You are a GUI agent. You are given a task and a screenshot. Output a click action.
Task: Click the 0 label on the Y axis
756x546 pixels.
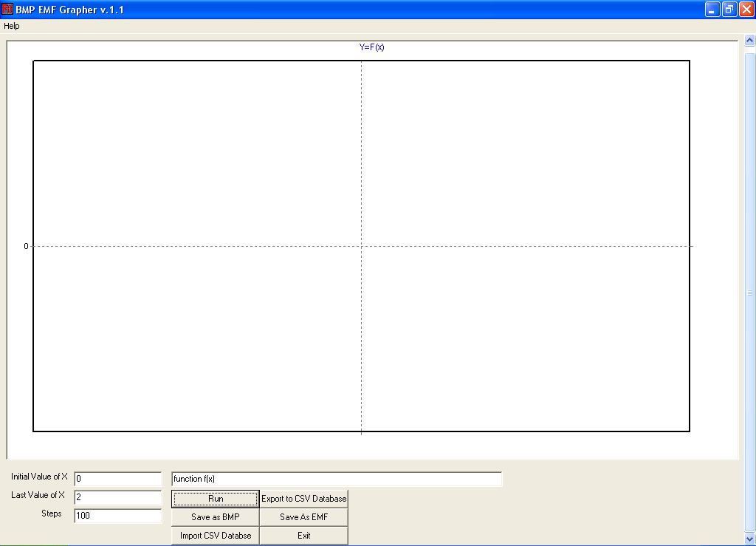26,246
